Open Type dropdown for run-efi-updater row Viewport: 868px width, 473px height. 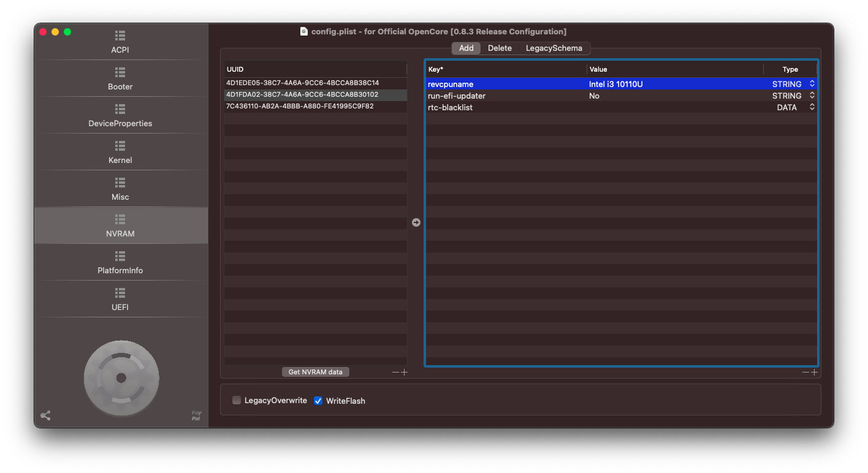point(812,96)
